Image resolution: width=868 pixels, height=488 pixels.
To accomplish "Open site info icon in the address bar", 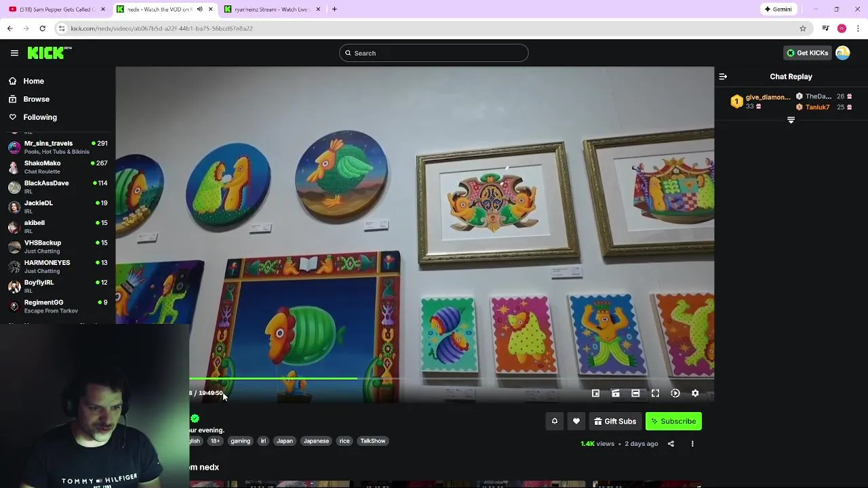I will pos(62,28).
